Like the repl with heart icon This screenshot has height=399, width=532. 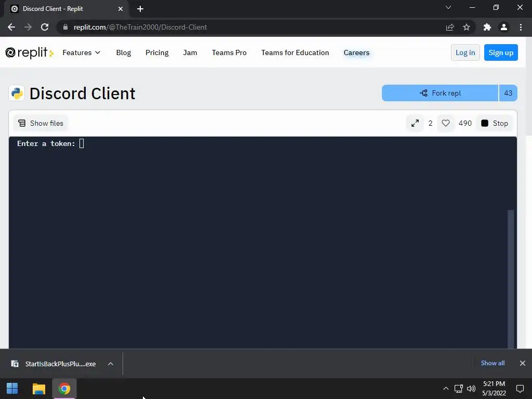coord(445,123)
